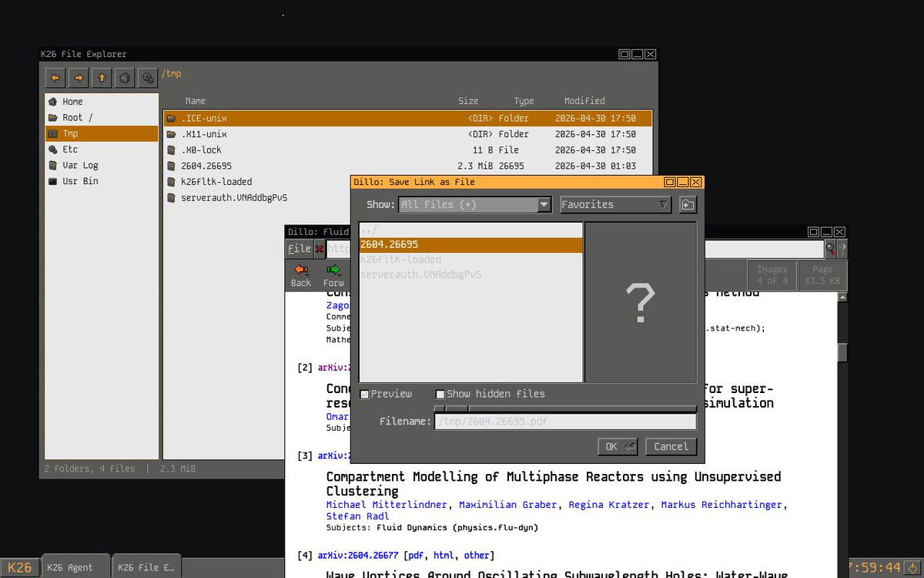Sort File Explorer by the Name column
The width and height of the screenshot is (924, 578).
tap(196, 101)
